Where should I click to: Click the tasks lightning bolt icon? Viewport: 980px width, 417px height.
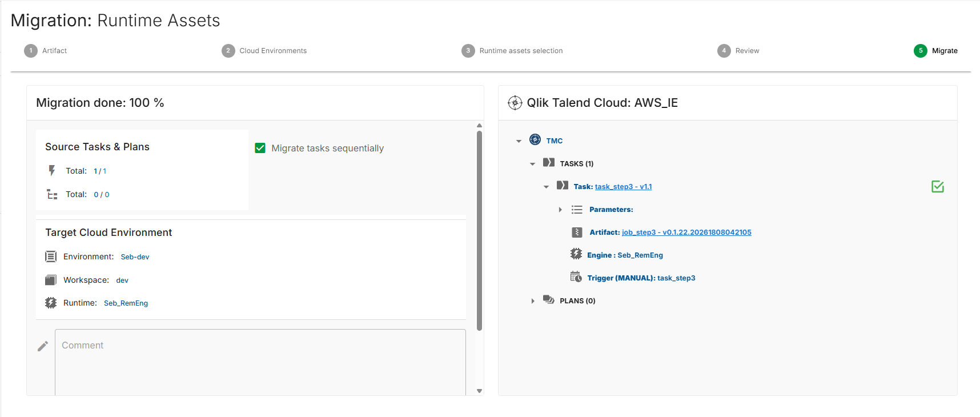point(52,171)
